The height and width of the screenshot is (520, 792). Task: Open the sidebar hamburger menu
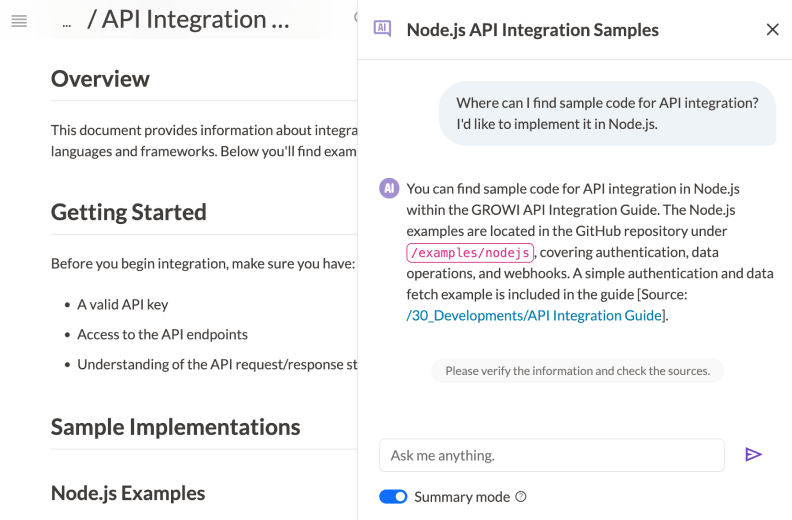point(19,21)
